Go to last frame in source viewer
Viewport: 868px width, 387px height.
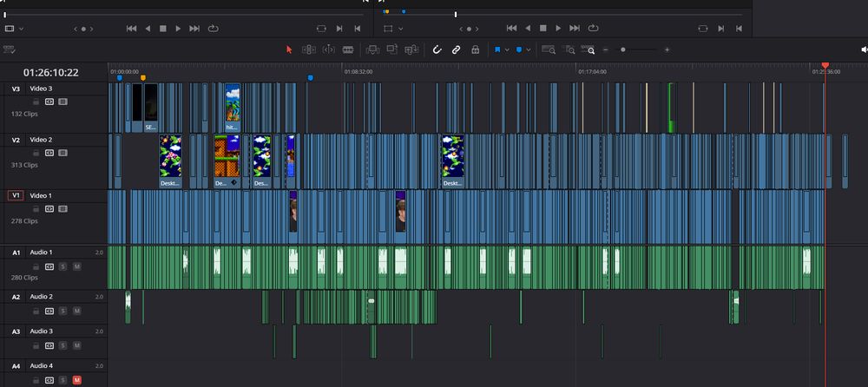coord(194,29)
